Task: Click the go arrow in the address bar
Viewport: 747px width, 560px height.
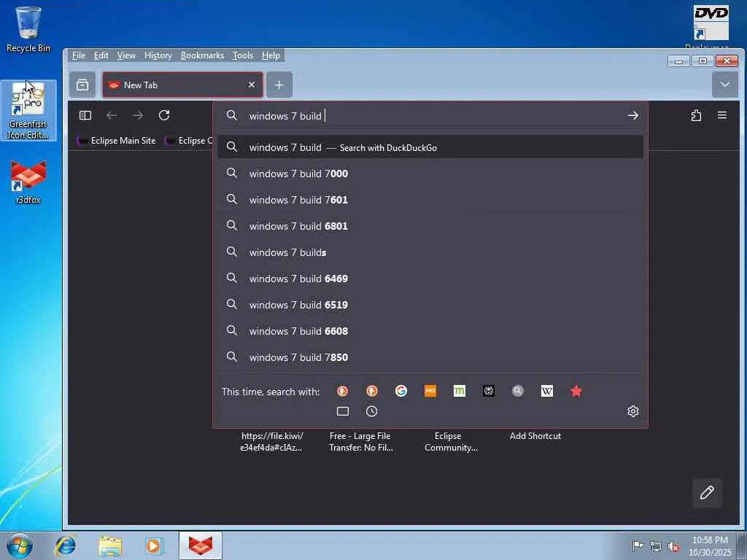Action: [x=632, y=116]
